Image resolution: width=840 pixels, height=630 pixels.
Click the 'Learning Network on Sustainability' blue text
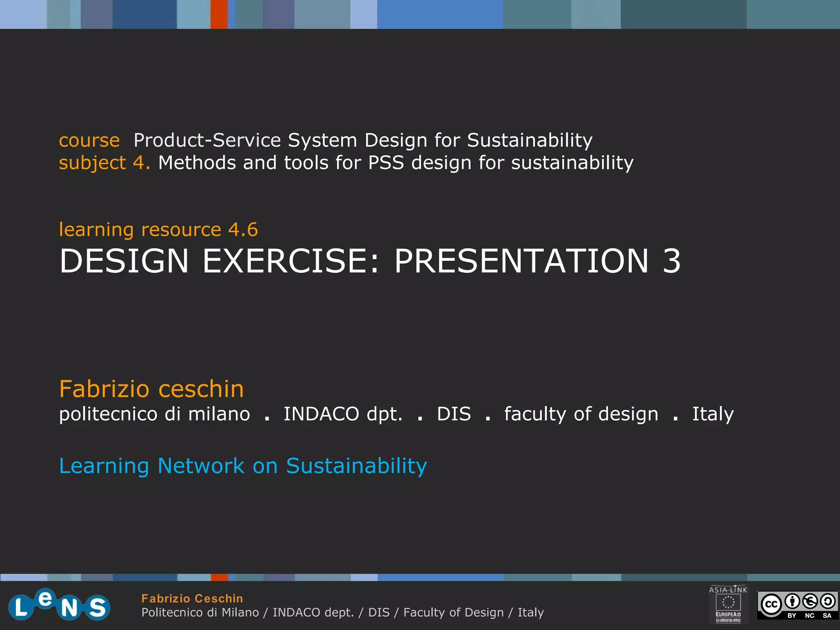pyautogui.click(x=243, y=466)
